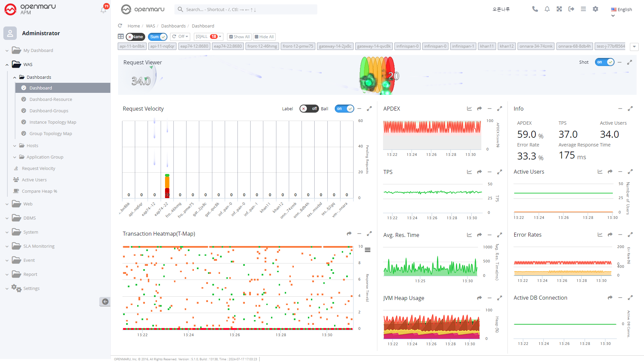Screen dimensions: 644x362
Task: Click share arrow on Transaction Heatmap panel
Action: [x=349, y=234]
